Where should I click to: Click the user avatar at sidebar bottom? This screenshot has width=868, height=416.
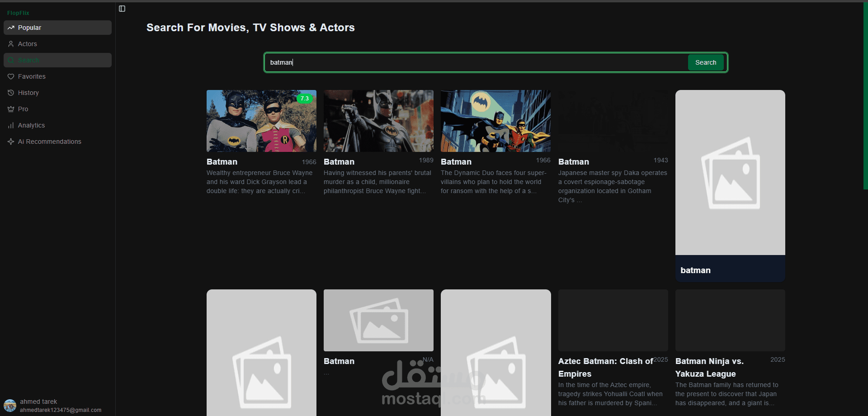point(10,406)
